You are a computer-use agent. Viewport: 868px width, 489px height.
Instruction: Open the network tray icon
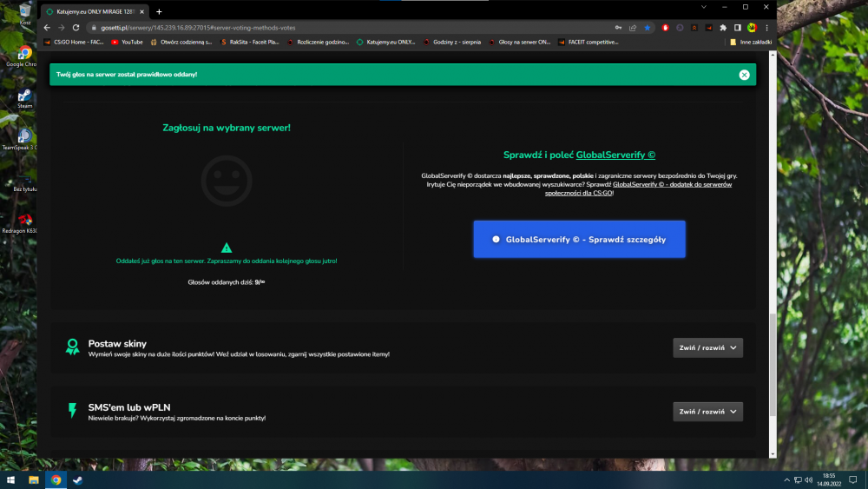[x=798, y=480]
